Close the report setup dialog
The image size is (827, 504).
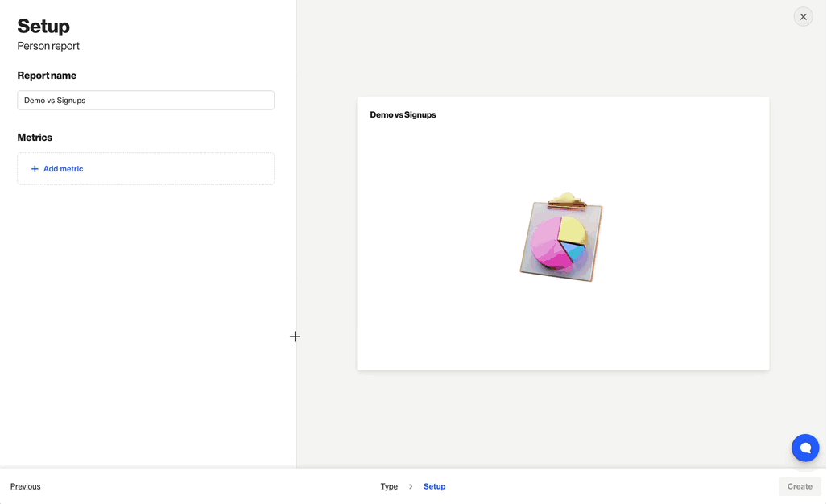point(803,17)
